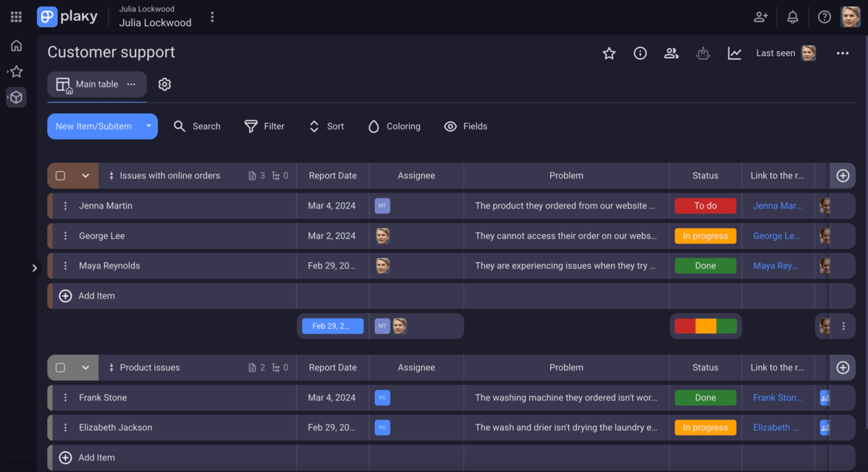Check the Issues with online orders group checkbox
Viewport: 868px width, 472px height.
pyautogui.click(x=61, y=175)
